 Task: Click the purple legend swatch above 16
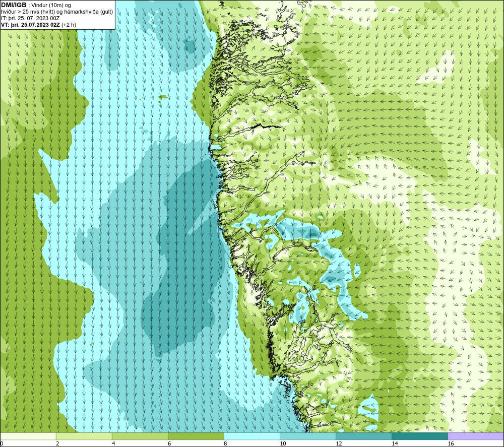[x=475, y=436]
